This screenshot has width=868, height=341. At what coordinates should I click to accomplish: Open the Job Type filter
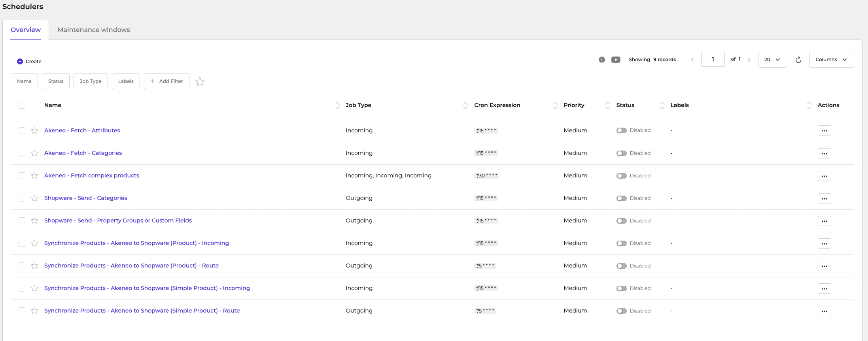point(91,81)
